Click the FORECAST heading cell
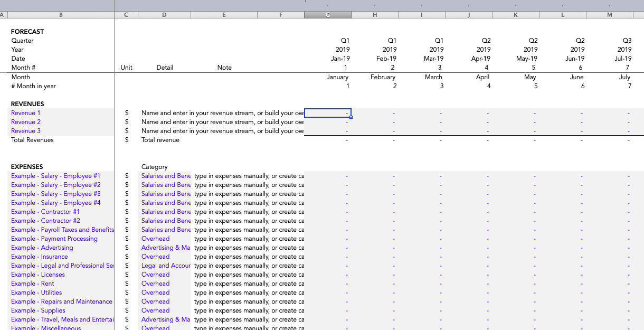 tap(27, 32)
